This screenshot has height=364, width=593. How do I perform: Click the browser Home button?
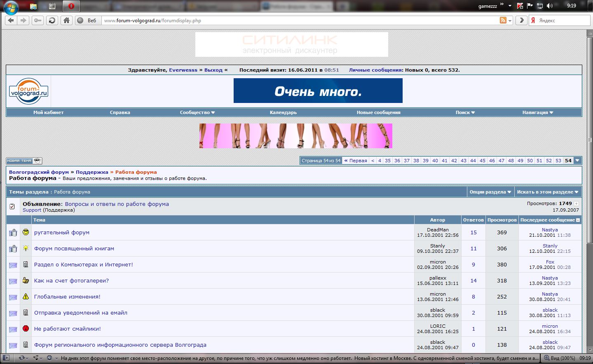point(66,21)
